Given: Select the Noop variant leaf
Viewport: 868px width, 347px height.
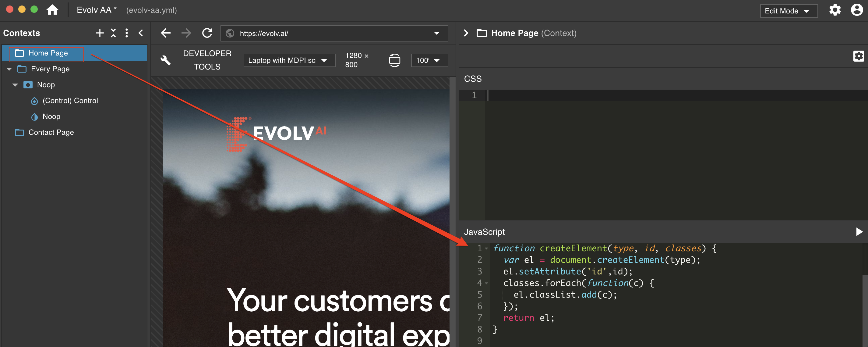Looking at the screenshot, I should pyautogui.click(x=74, y=117).
